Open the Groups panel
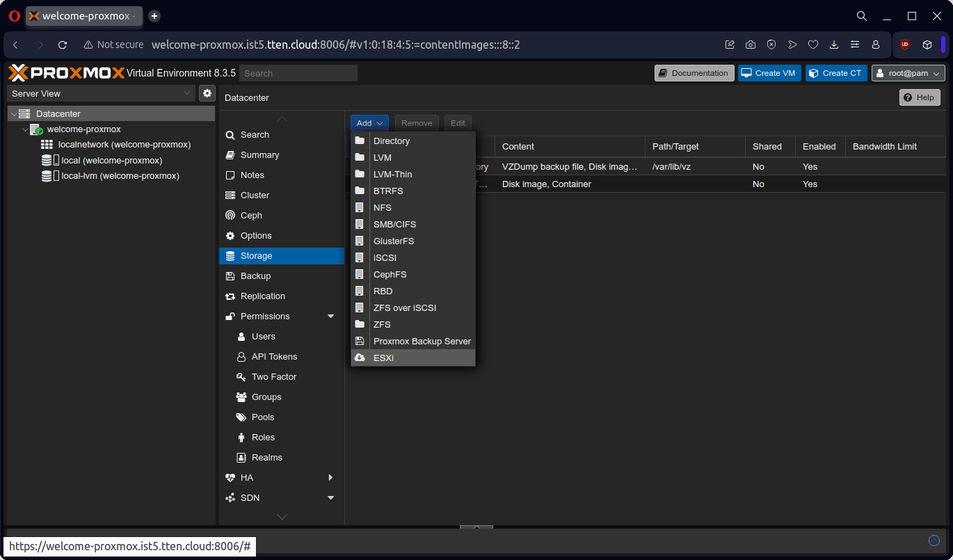This screenshot has height=560, width=953. [x=282, y=397]
